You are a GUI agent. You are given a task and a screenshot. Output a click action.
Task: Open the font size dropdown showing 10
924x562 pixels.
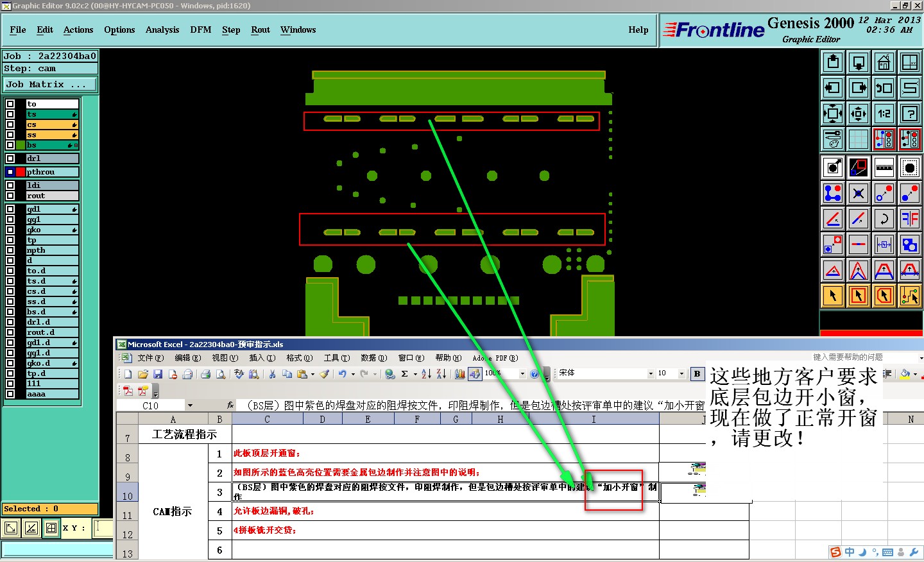click(x=681, y=374)
